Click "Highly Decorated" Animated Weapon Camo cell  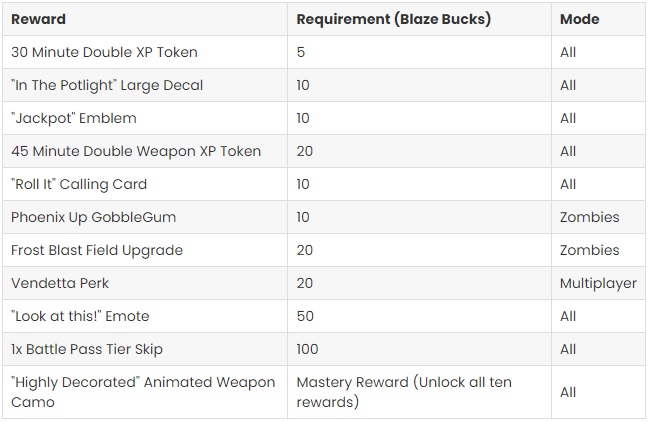(x=145, y=392)
